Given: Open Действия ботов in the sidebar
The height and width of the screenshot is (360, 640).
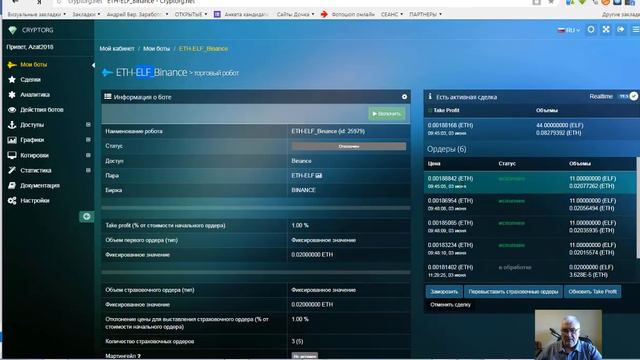Looking at the screenshot, I should [x=42, y=110].
